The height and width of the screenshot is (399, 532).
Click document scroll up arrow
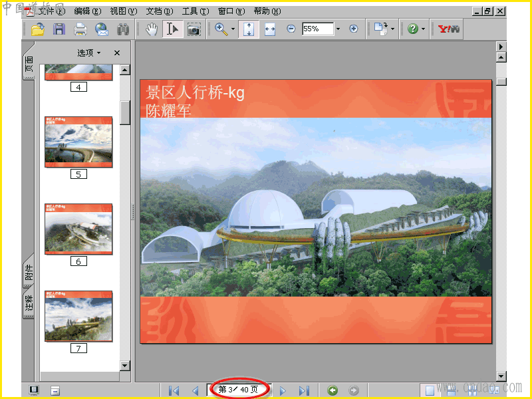point(501,57)
